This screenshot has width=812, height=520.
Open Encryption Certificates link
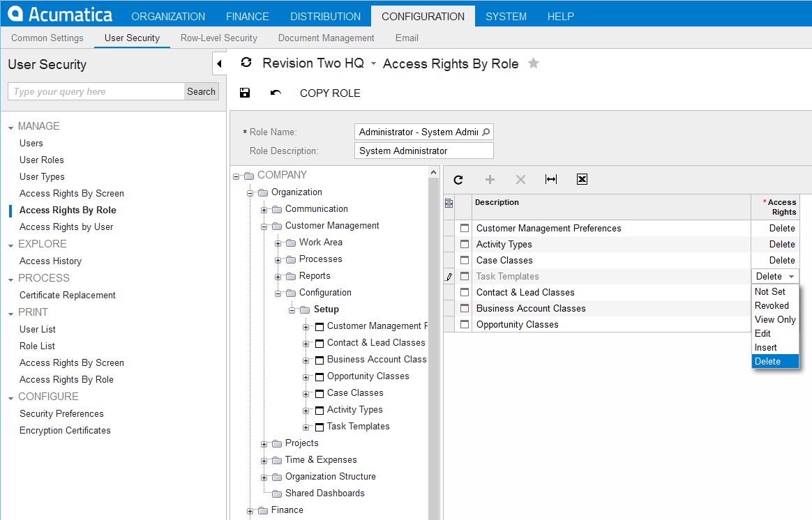[65, 431]
